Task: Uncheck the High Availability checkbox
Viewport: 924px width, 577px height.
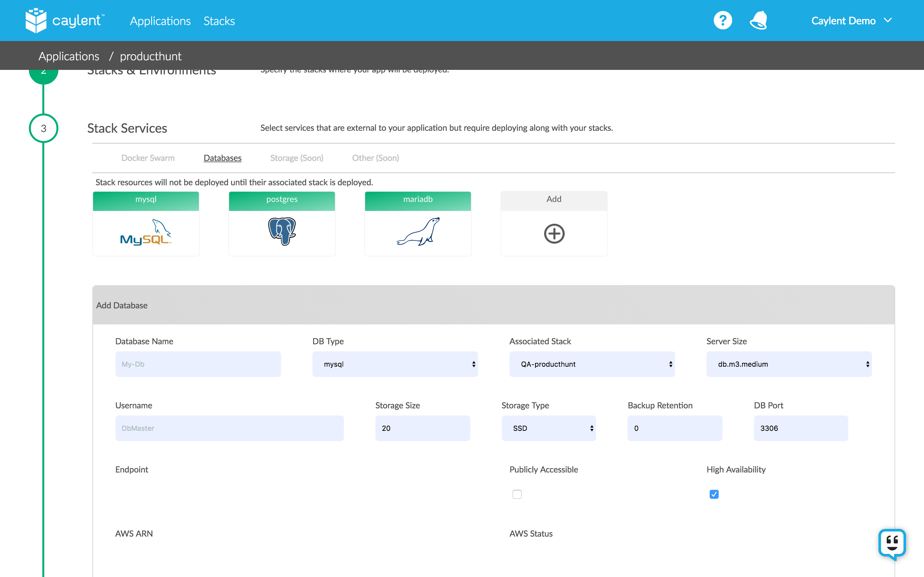Action: (x=714, y=494)
